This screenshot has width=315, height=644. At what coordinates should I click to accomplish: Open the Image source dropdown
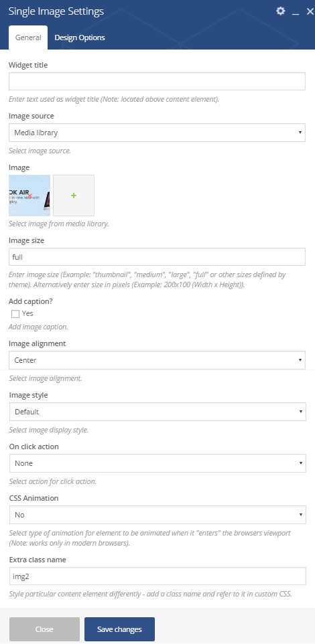click(157, 133)
